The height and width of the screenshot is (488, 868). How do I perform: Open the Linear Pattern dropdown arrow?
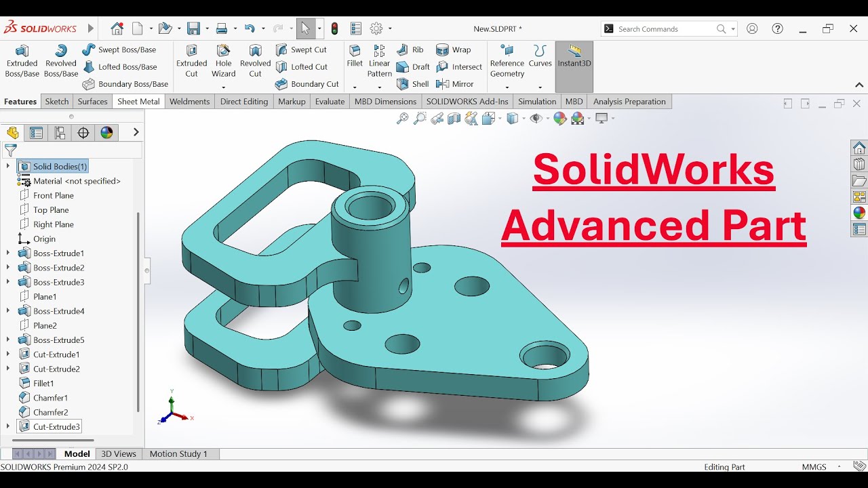[379, 87]
